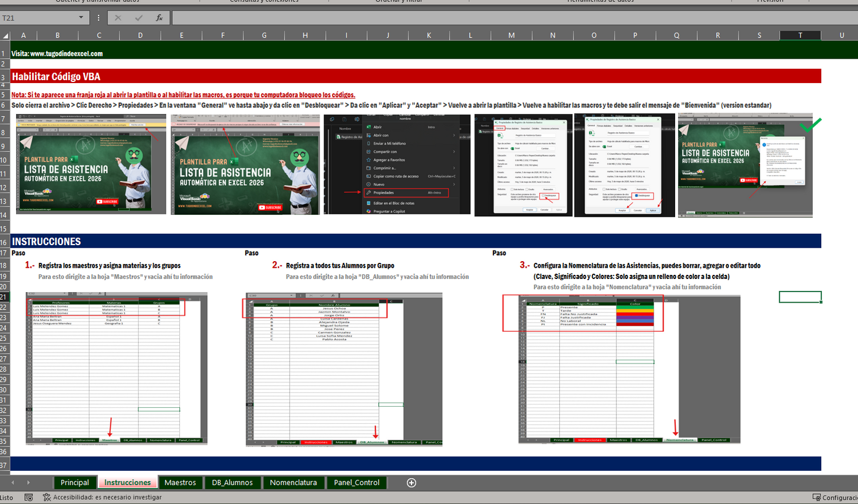Select column K header
858x504 pixels.
(429, 36)
